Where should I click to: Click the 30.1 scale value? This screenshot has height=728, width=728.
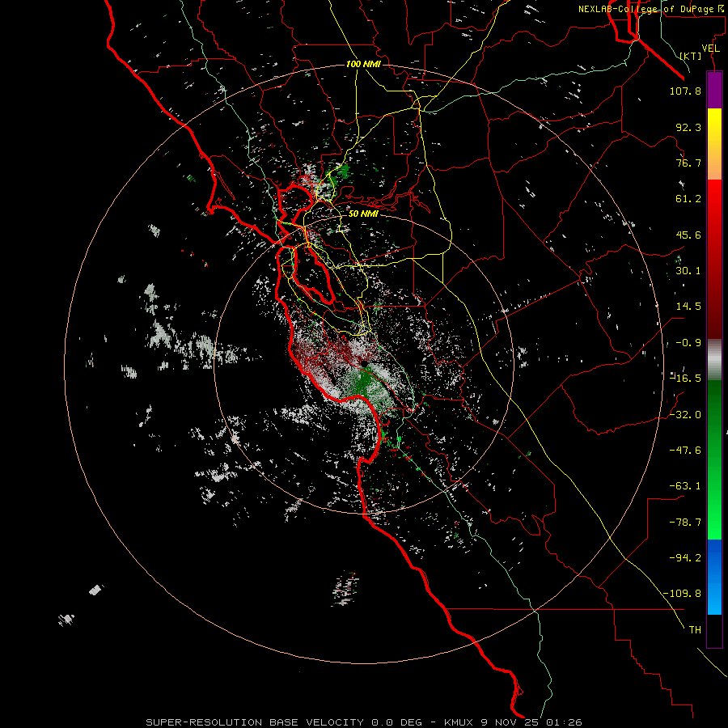[x=688, y=271]
